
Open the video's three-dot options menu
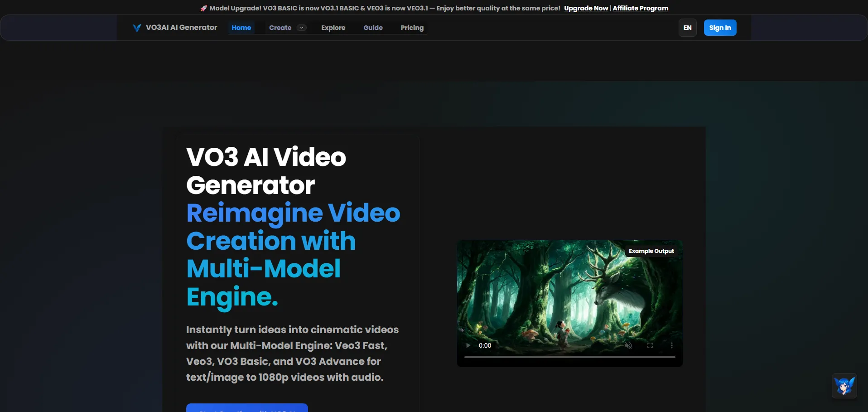pos(671,345)
